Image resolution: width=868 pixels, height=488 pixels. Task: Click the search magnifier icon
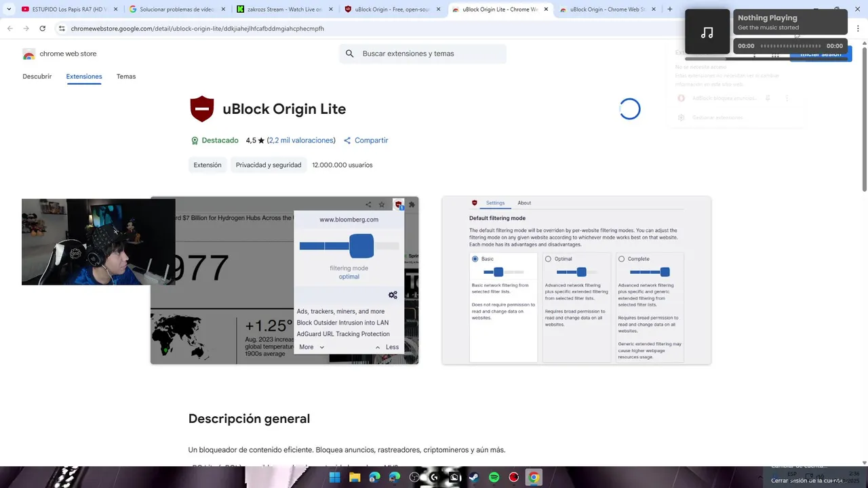click(x=350, y=54)
